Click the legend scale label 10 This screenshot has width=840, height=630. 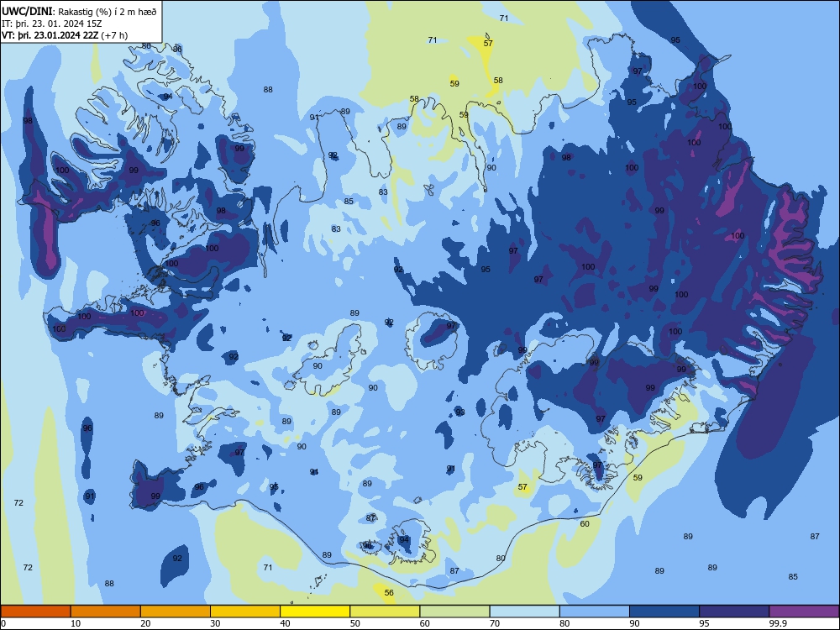76,623
